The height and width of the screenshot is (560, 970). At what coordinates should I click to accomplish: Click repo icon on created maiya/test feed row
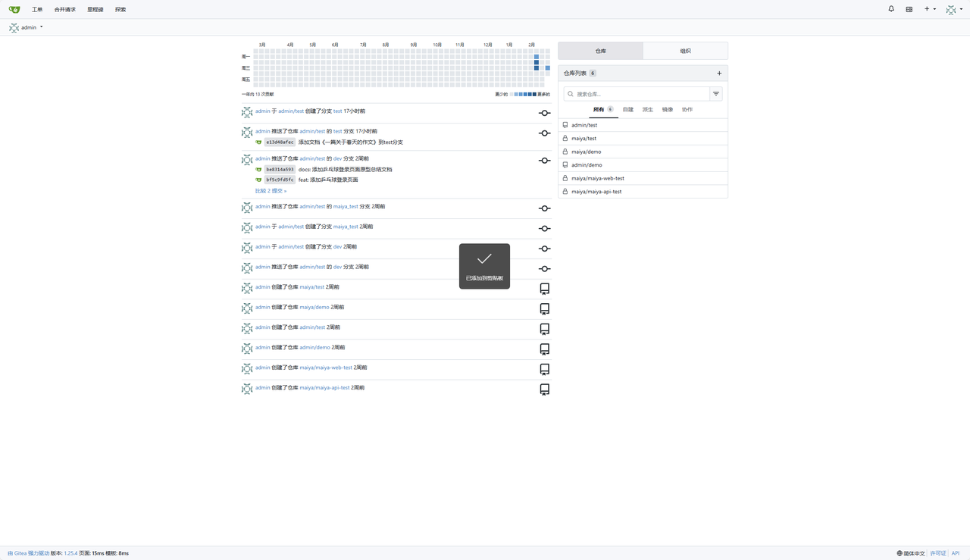point(544,289)
